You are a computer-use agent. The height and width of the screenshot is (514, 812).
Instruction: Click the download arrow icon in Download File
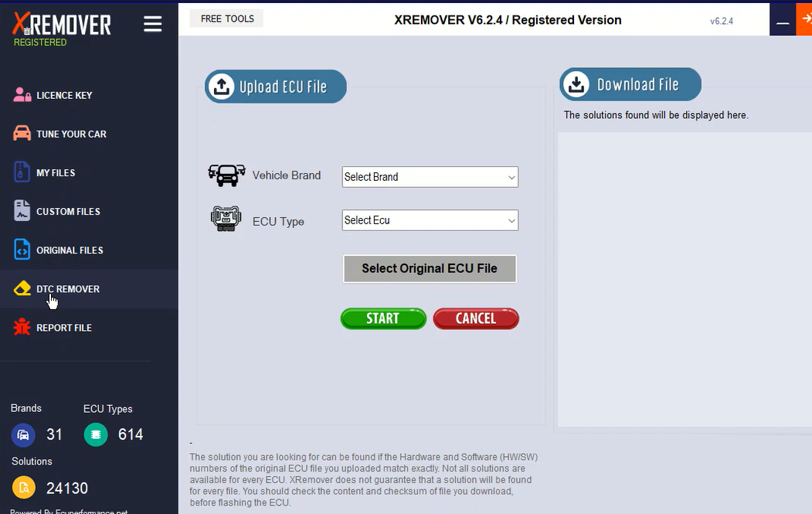click(x=576, y=84)
